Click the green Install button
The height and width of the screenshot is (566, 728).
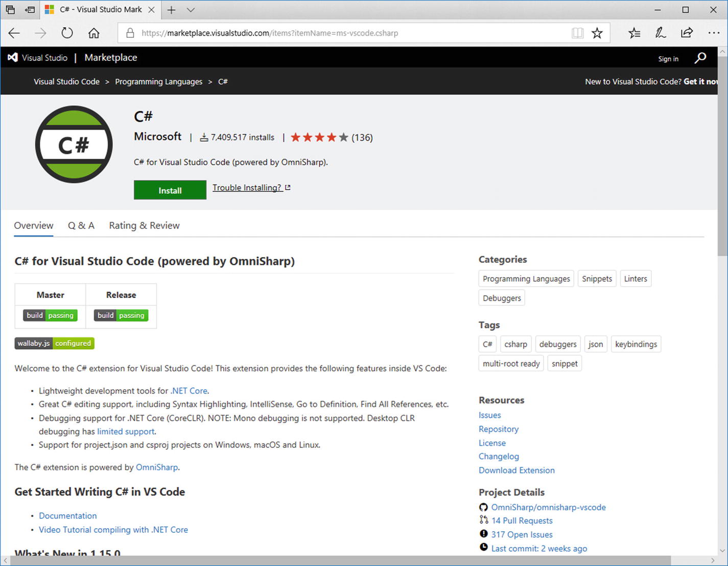(170, 190)
